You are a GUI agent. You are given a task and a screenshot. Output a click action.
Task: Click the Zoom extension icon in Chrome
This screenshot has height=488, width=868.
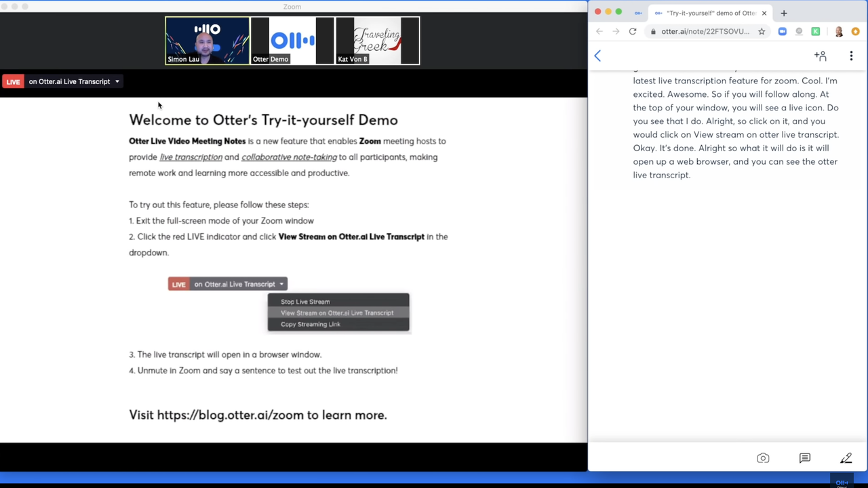tap(782, 32)
